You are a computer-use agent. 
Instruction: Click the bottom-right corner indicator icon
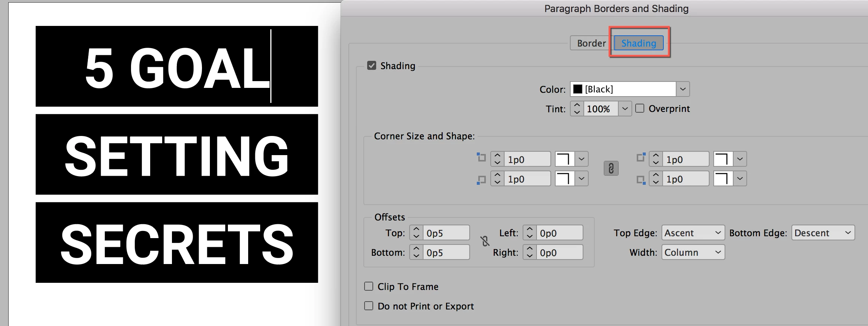(641, 180)
